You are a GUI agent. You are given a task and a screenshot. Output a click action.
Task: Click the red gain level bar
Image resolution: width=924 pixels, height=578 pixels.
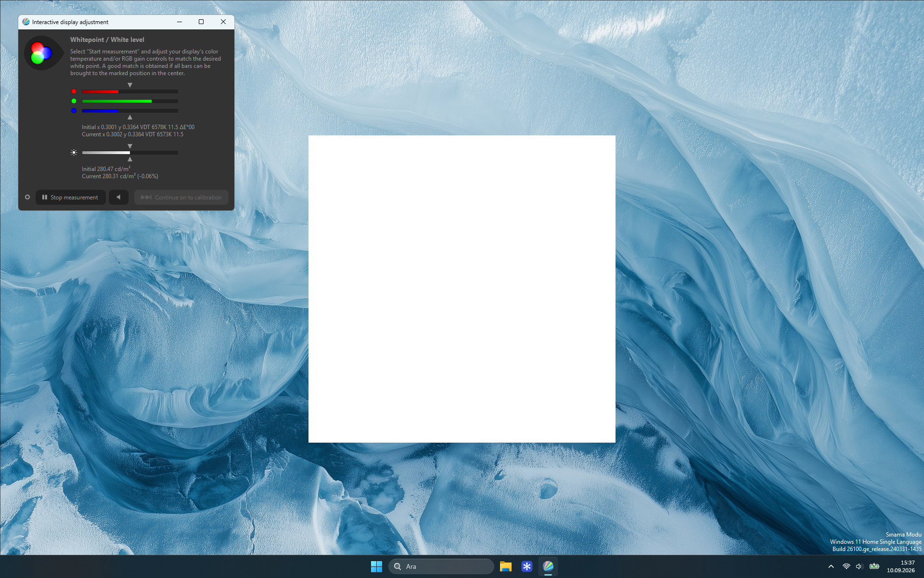pyautogui.click(x=130, y=92)
